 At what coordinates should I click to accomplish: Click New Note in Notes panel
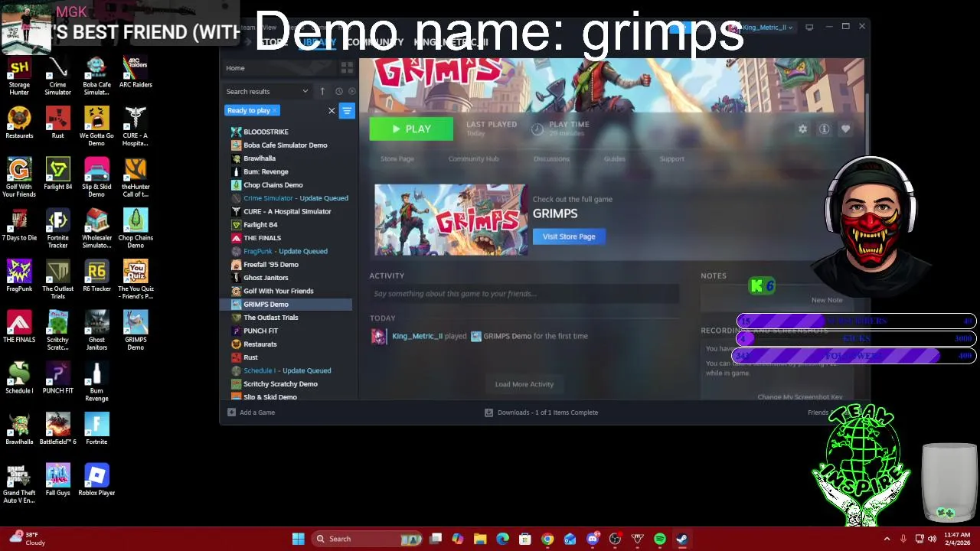point(827,300)
